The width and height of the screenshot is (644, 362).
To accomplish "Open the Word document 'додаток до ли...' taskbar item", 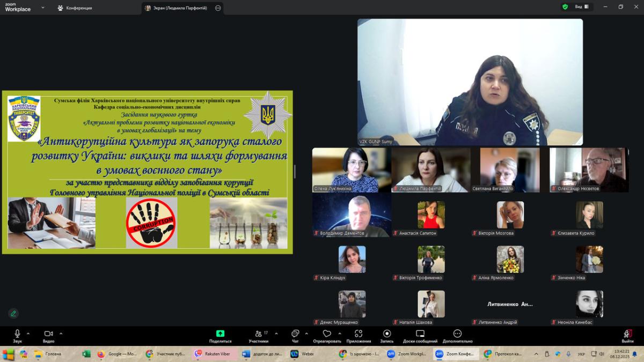I will [x=262, y=354].
